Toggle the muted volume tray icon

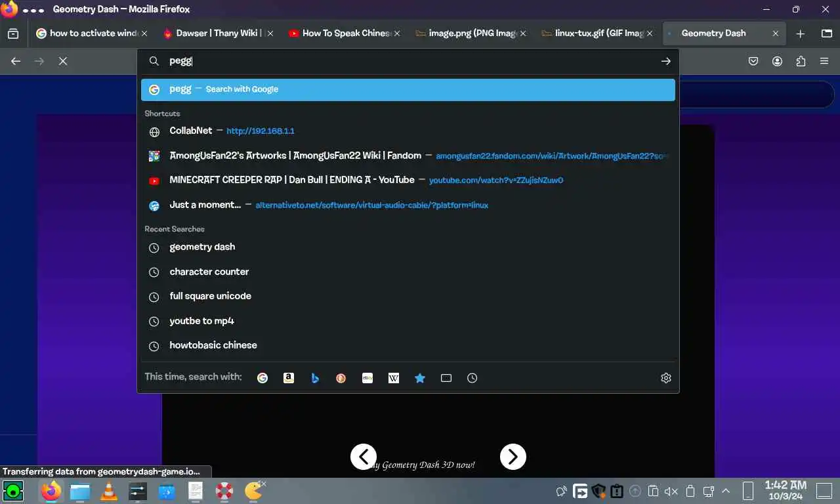(x=671, y=491)
